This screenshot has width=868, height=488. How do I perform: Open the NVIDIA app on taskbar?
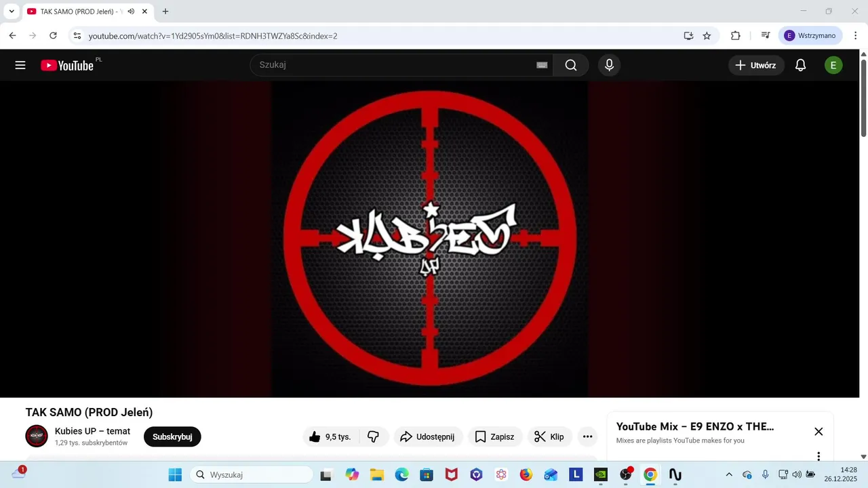(x=600, y=474)
